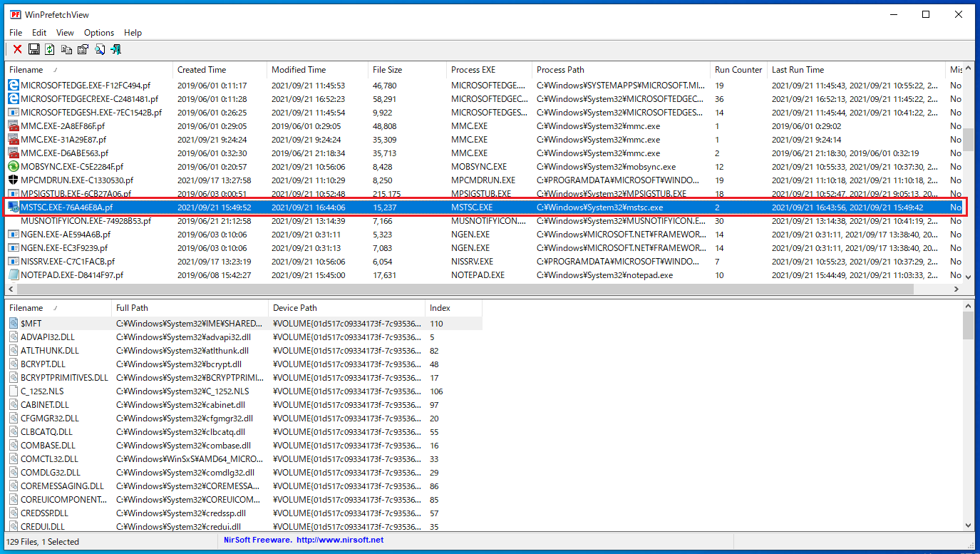Image resolution: width=980 pixels, height=554 pixels.
Task: Select the MPSIGSTUB.EXE-6CB27A06.pf row
Action: [x=484, y=194]
